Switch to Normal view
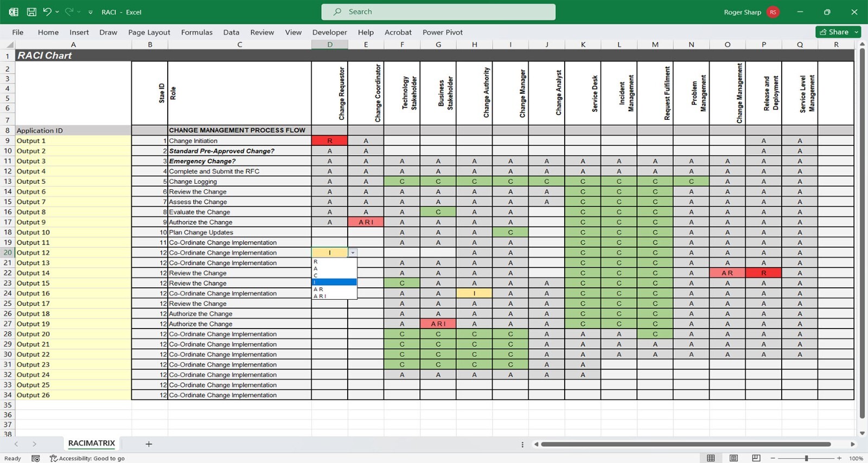This screenshot has width=868, height=463. click(x=711, y=459)
